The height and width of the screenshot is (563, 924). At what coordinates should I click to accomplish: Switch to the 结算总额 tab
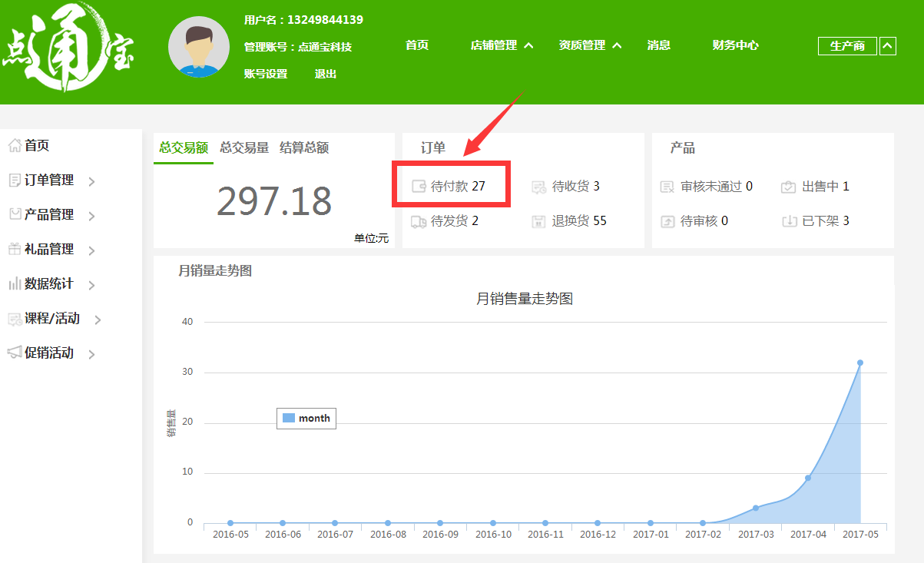click(x=304, y=147)
